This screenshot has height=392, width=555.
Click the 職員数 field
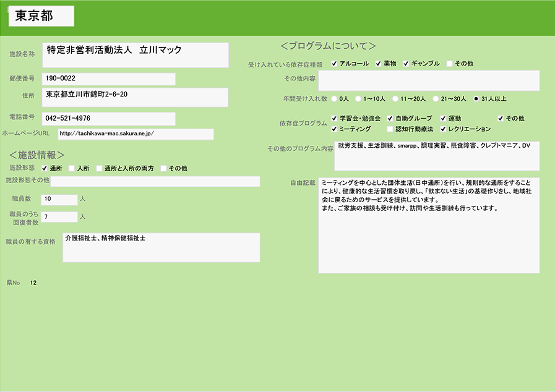coord(59,199)
